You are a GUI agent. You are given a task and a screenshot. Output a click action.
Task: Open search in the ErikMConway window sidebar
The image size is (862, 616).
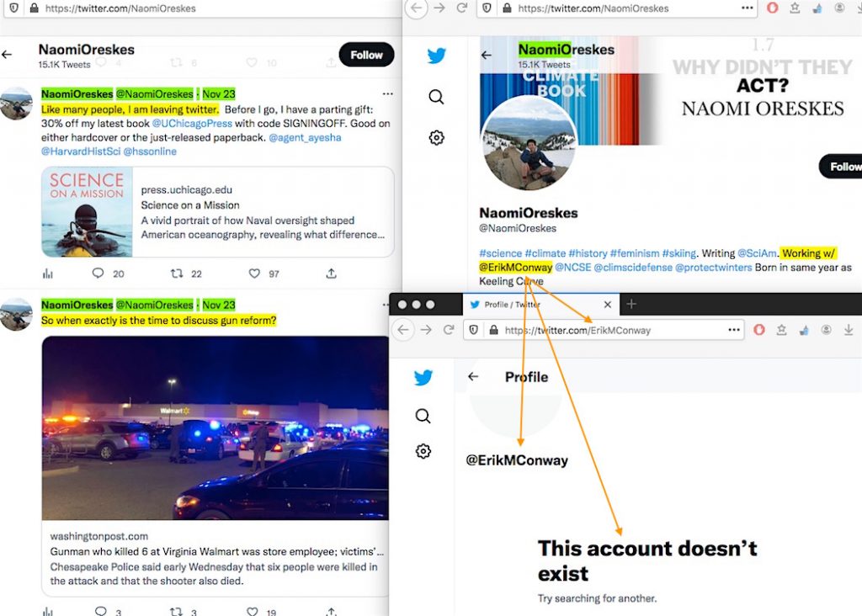(423, 416)
